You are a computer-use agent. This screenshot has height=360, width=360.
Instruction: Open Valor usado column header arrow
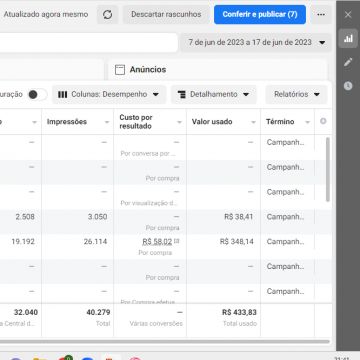253,122
